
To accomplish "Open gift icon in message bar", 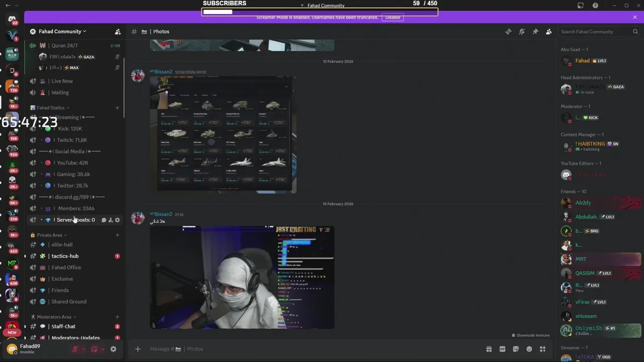I will click(x=489, y=349).
